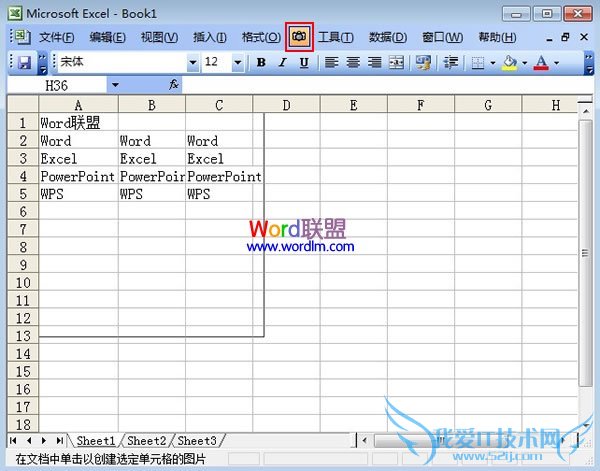Click the Select All corner button
The height and width of the screenshot is (471, 600).
pyautogui.click(x=23, y=104)
